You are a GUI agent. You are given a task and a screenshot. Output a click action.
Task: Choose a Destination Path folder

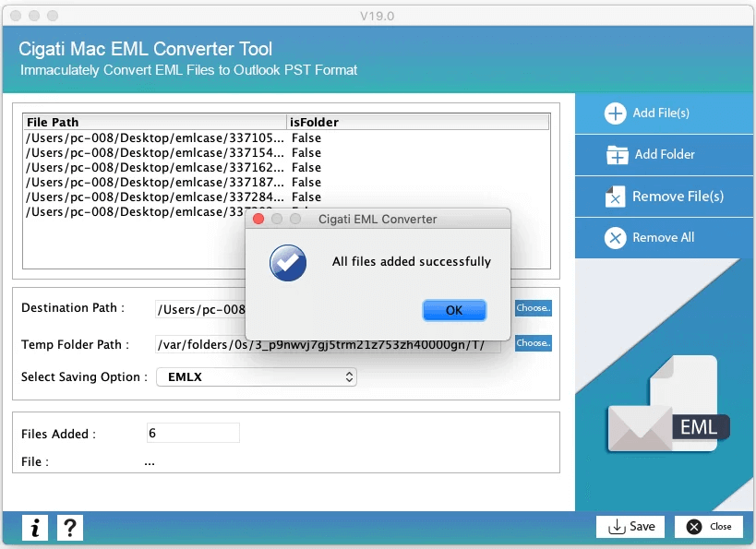point(533,308)
